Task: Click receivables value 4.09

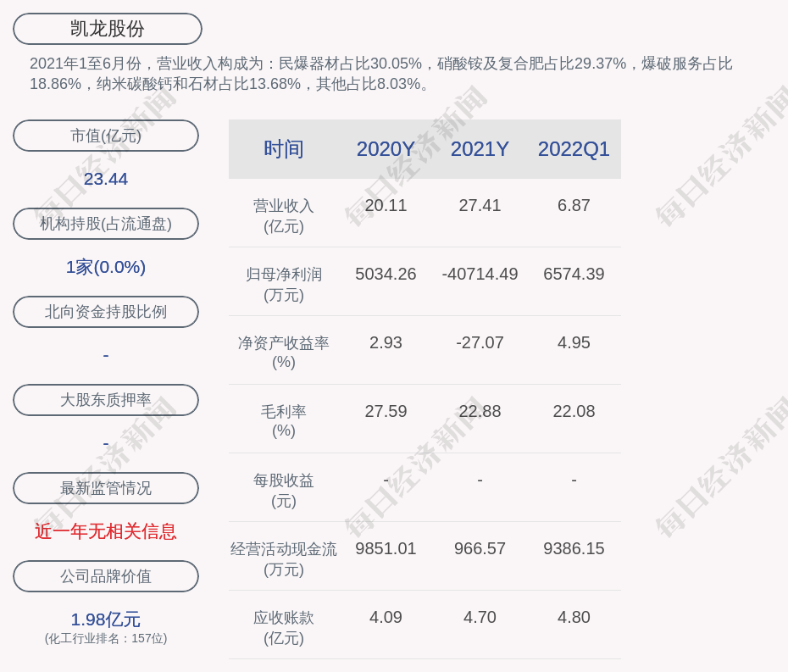Action: [386, 617]
